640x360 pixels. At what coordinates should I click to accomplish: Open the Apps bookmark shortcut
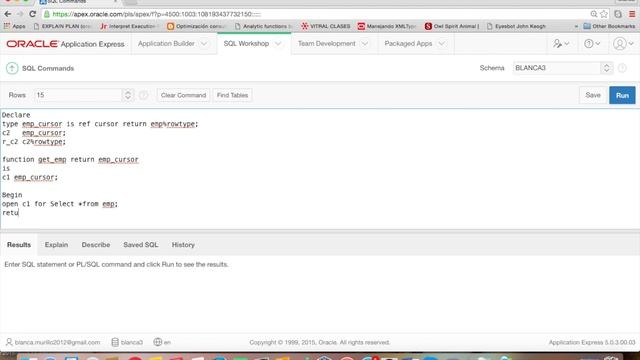click(x=14, y=26)
